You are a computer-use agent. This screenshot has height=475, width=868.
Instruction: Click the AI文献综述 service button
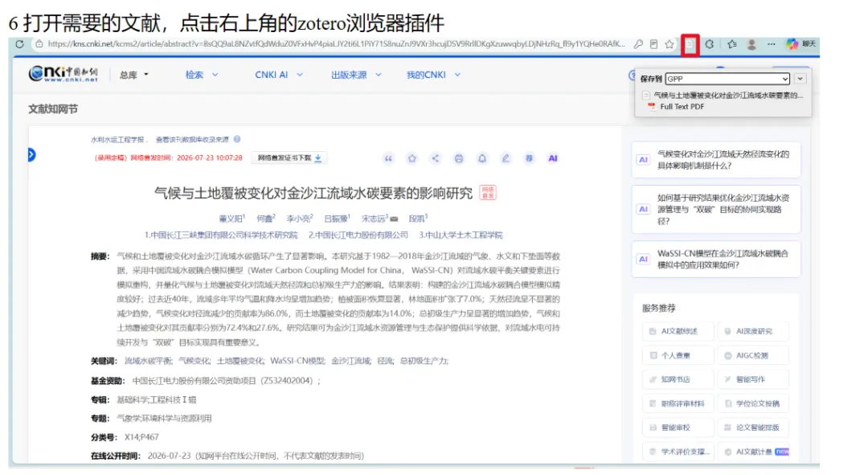678,332
